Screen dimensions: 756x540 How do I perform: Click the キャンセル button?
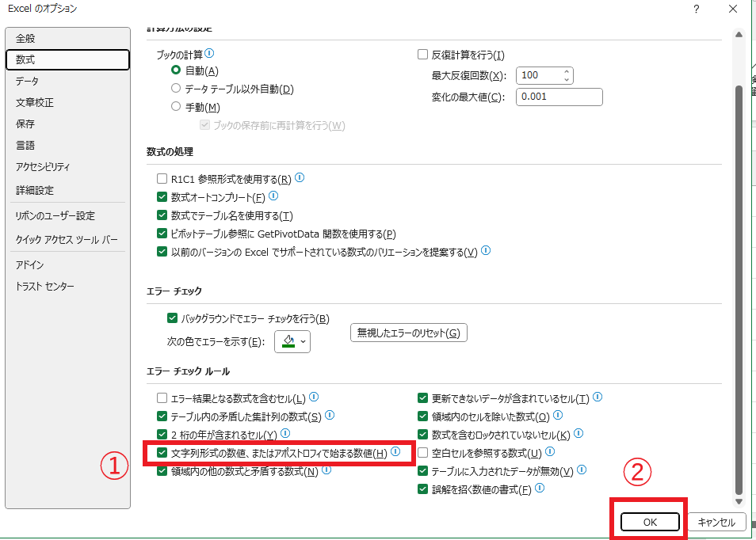point(716,522)
